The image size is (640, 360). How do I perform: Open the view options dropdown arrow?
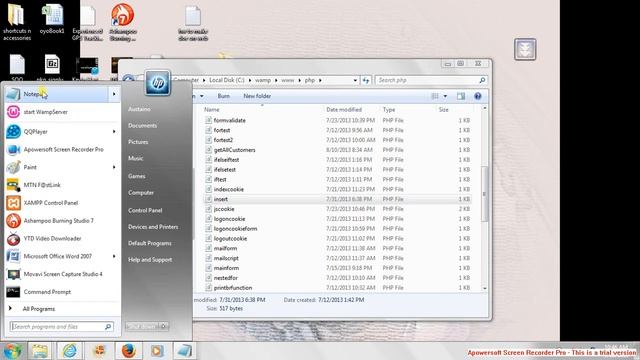pyautogui.click(x=445, y=96)
